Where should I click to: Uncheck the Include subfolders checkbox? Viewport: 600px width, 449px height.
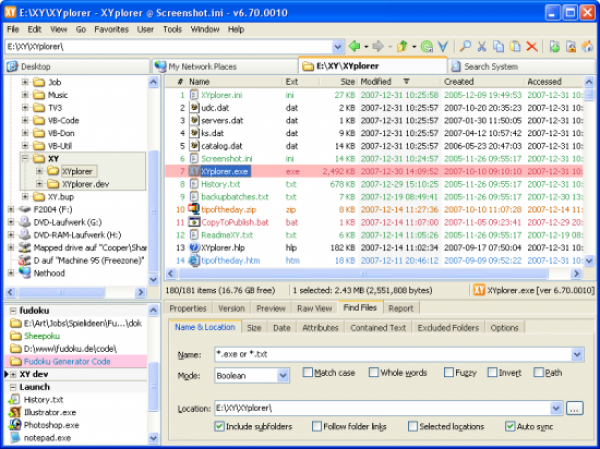220,426
